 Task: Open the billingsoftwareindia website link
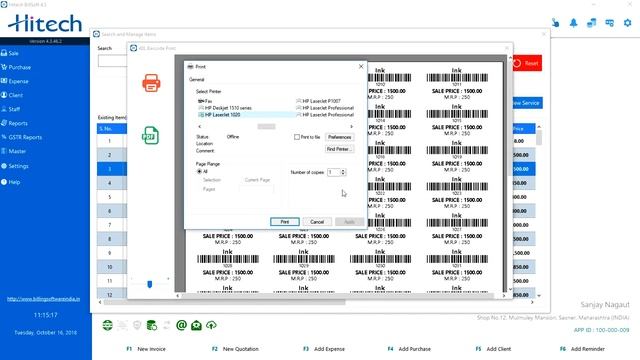pos(43,299)
